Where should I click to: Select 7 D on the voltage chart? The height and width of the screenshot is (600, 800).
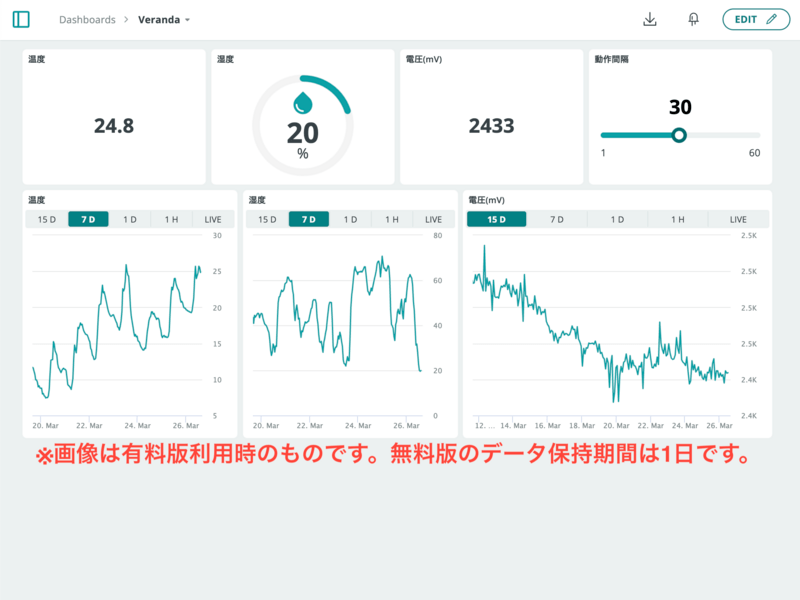pyautogui.click(x=557, y=219)
